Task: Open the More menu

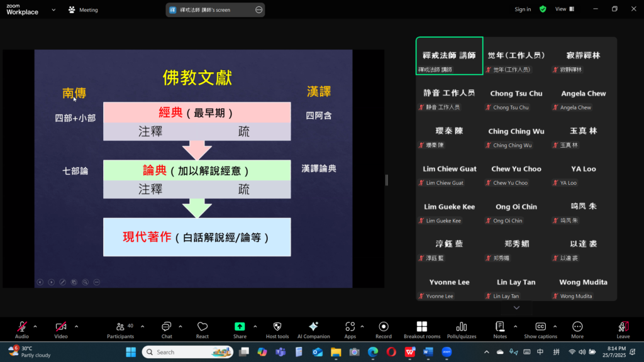Action: tap(577, 329)
